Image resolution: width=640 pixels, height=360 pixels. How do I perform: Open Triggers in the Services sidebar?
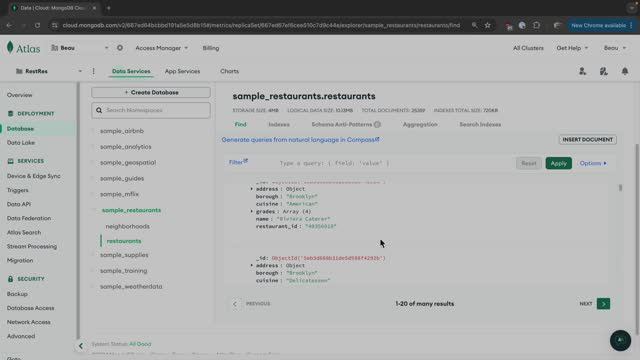(x=18, y=190)
